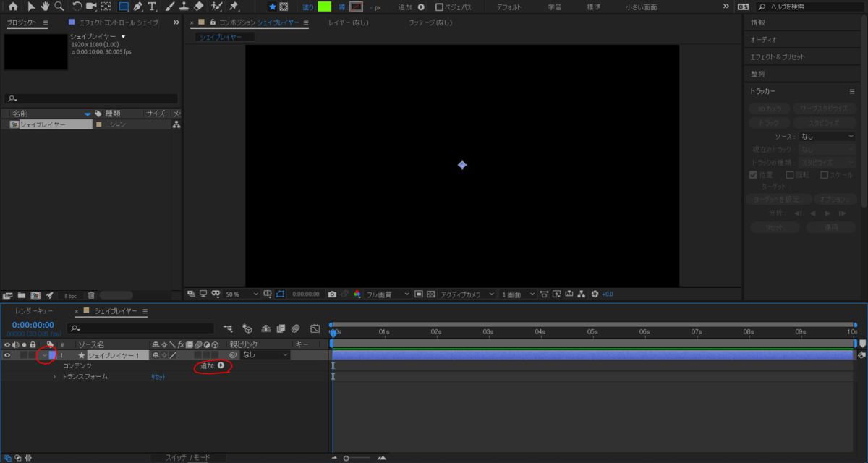The image size is (868, 463).
Task: Expand the hidden workspaces chevron
Action: click(x=726, y=7)
